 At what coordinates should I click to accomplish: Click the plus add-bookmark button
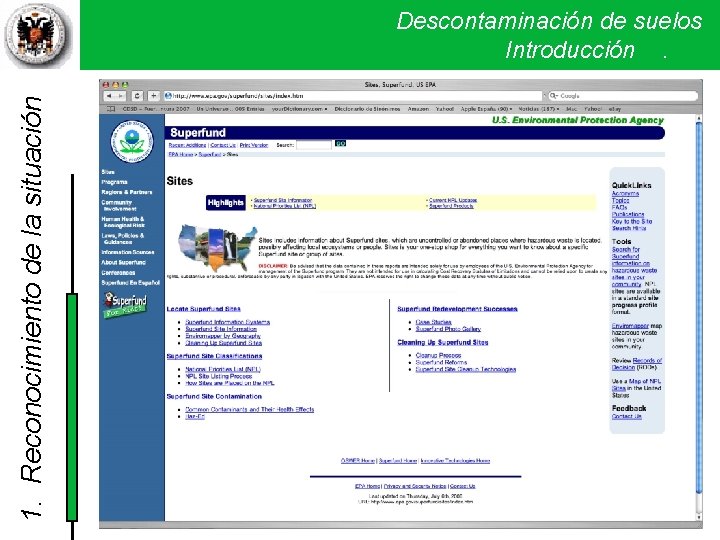click(153, 96)
